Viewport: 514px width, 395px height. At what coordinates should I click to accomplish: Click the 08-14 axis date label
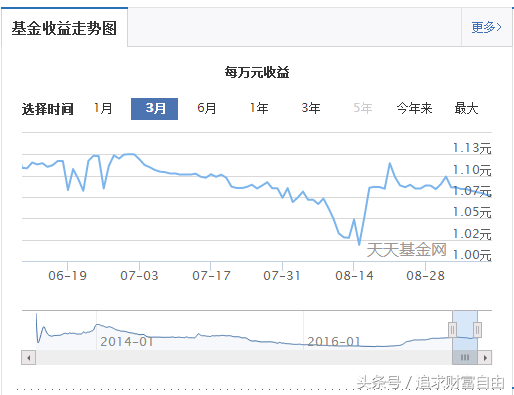pos(354,276)
